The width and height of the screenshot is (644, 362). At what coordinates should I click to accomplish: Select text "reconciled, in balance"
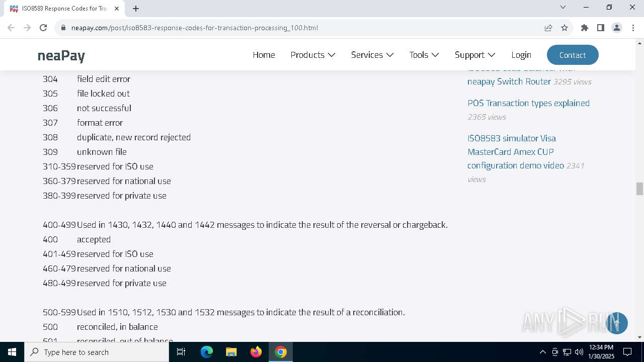[x=117, y=327]
